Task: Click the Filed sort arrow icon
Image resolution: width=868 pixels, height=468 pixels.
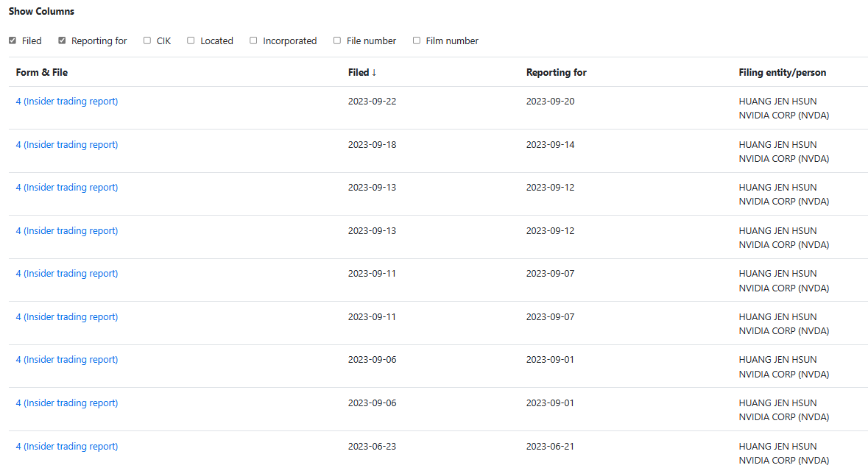Action: 374,72
